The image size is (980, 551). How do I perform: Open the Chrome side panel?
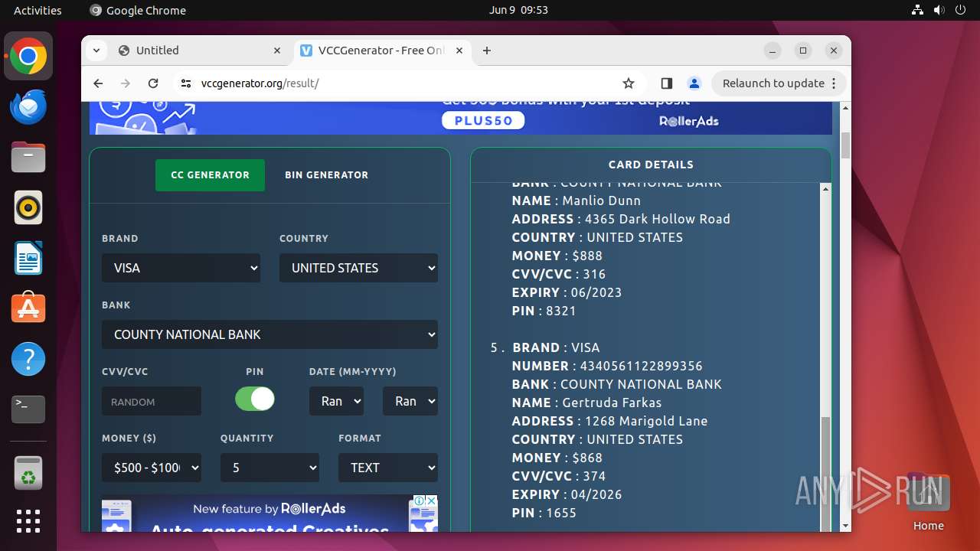(666, 83)
